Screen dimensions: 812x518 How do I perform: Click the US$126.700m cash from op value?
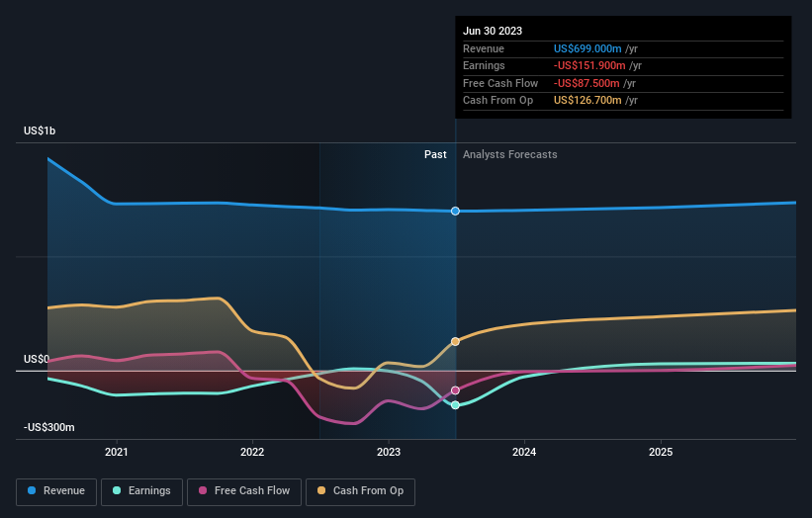coord(587,101)
